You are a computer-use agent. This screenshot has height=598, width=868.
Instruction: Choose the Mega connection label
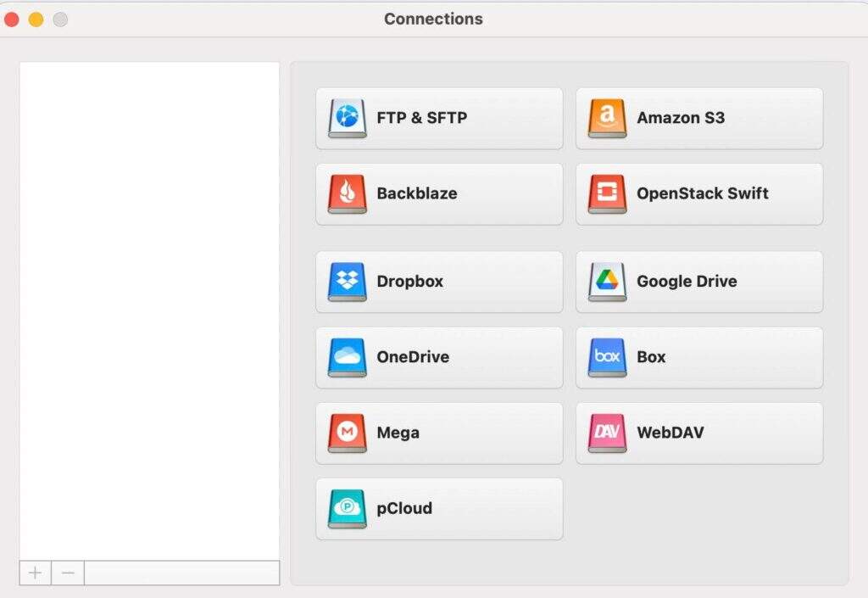398,433
